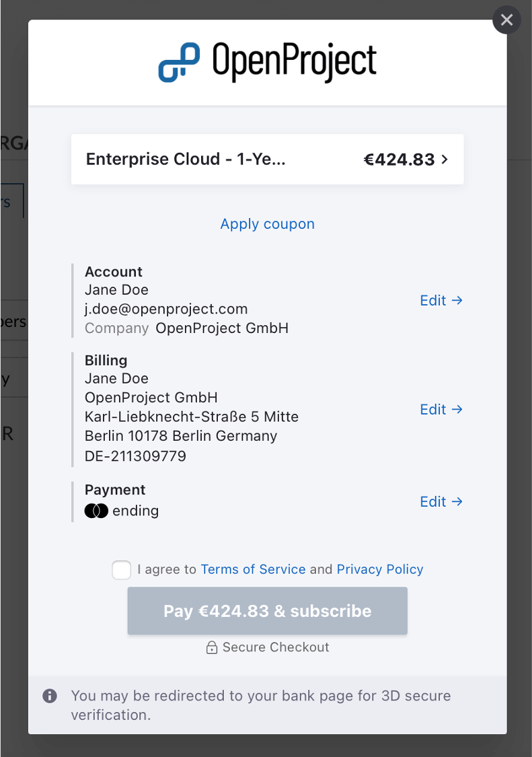Screen dimensions: 532x757
Task: Click the info icon in the redirect notice
Action: pos(49,696)
